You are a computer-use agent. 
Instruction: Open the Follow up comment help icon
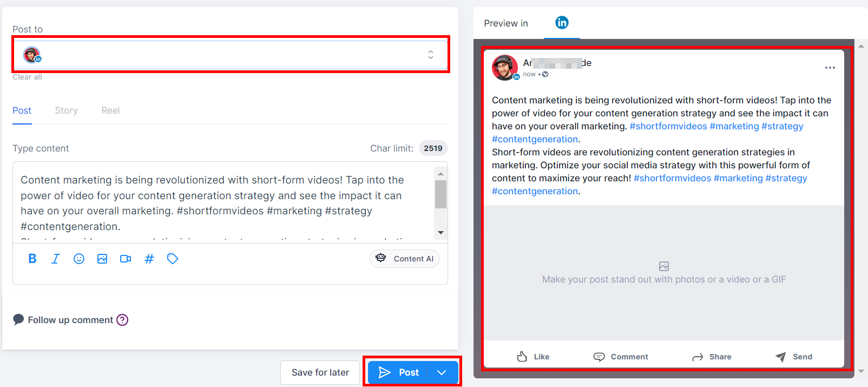[123, 320]
